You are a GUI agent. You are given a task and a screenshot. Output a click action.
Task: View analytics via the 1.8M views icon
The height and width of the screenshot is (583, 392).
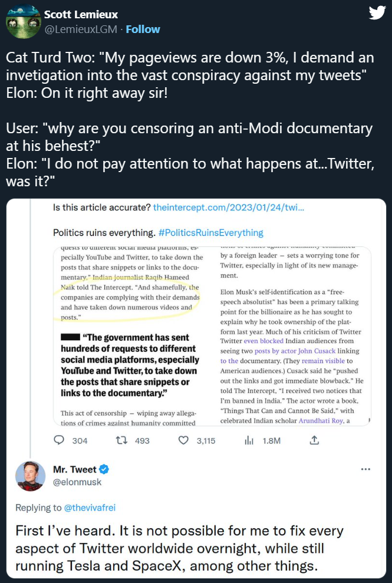pos(249,440)
